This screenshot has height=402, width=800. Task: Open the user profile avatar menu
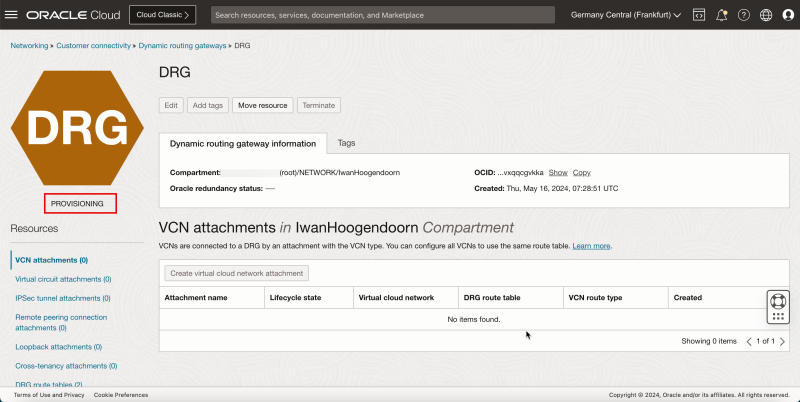787,15
